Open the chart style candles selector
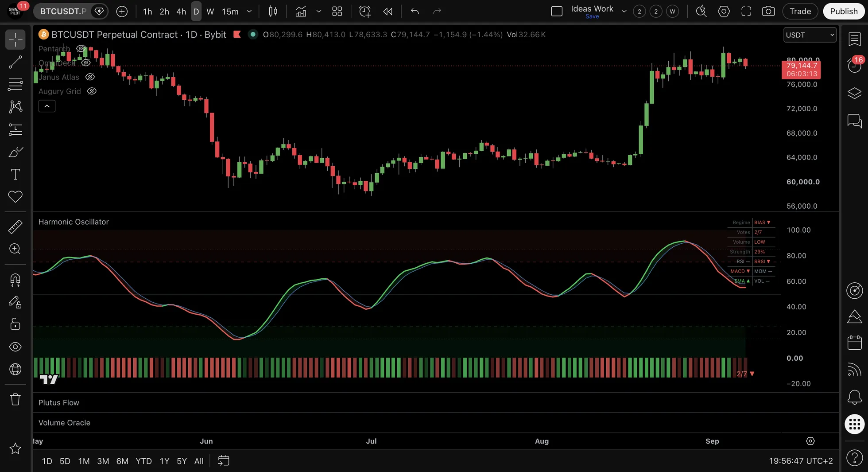 pyautogui.click(x=273, y=12)
